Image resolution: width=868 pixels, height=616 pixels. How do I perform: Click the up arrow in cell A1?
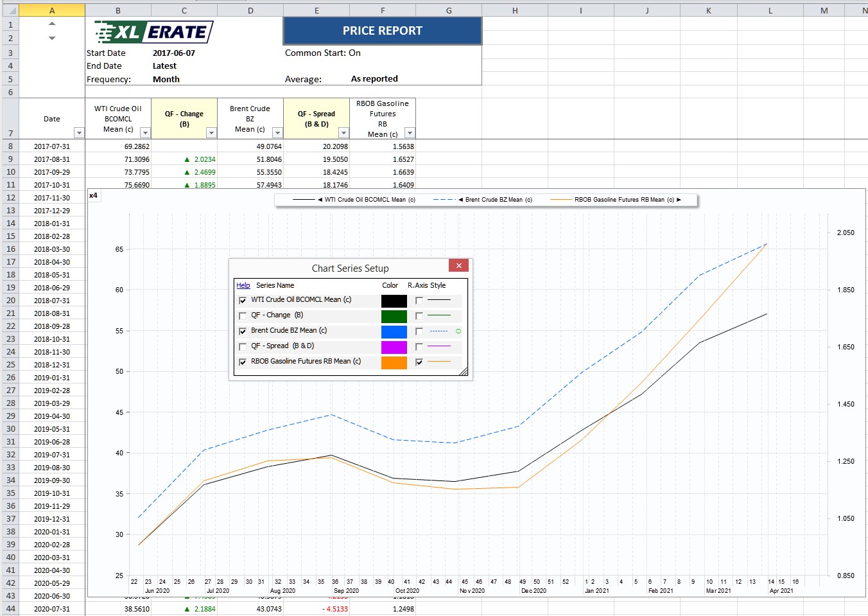pos(52,24)
